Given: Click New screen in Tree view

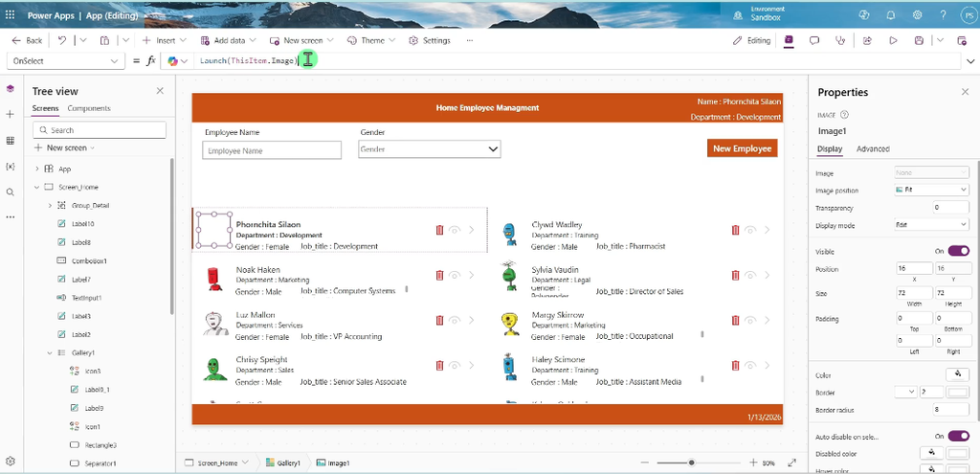Looking at the screenshot, I should [x=64, y=147].
